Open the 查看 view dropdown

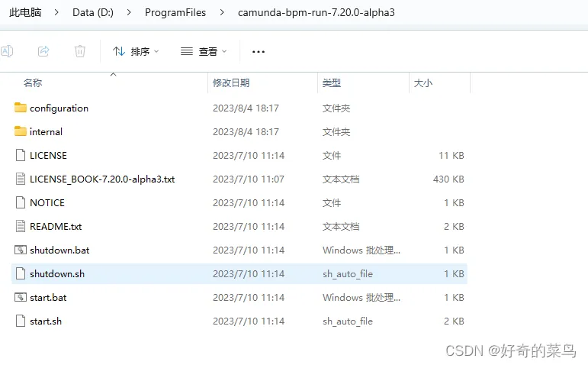204,51
